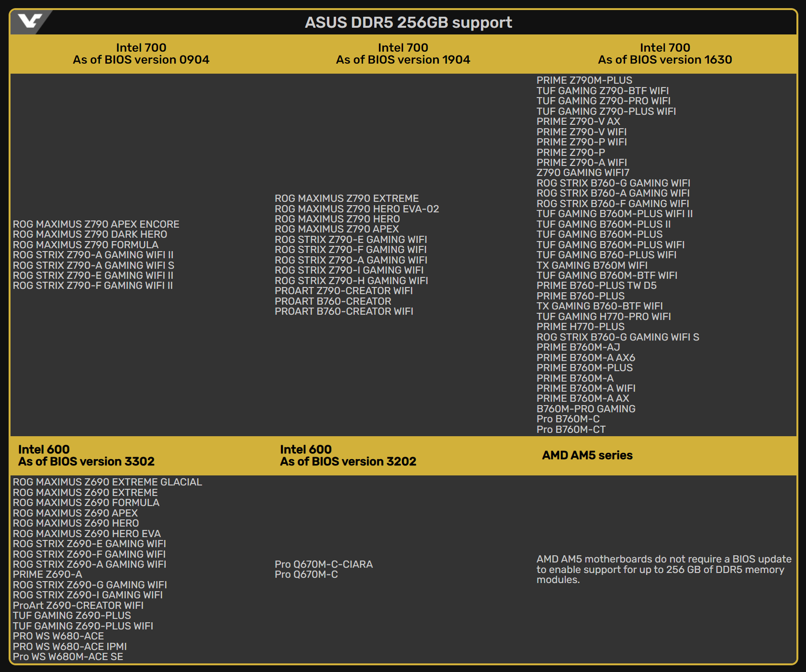
Task: Select ROG MAXIMUS Z790 FORMULA row
Action: (86, 245)
